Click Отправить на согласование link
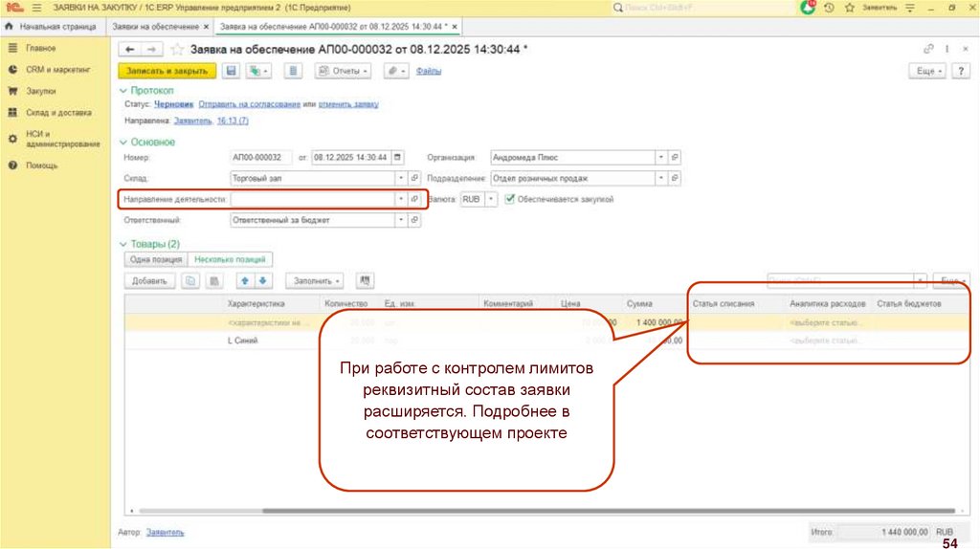Viewport: 980px width, 549px height. coord(250,104)
